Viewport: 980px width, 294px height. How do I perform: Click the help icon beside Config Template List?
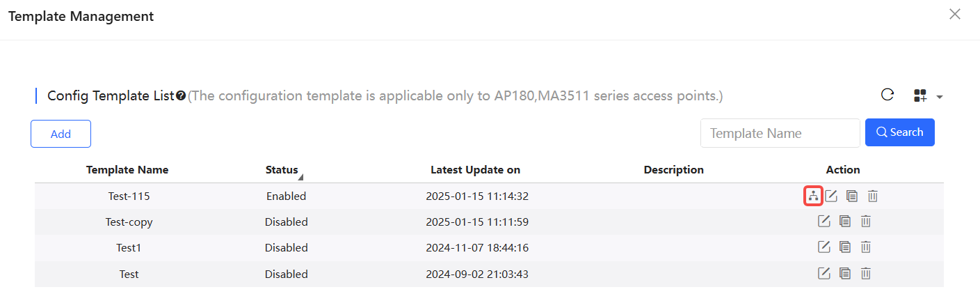181,96
